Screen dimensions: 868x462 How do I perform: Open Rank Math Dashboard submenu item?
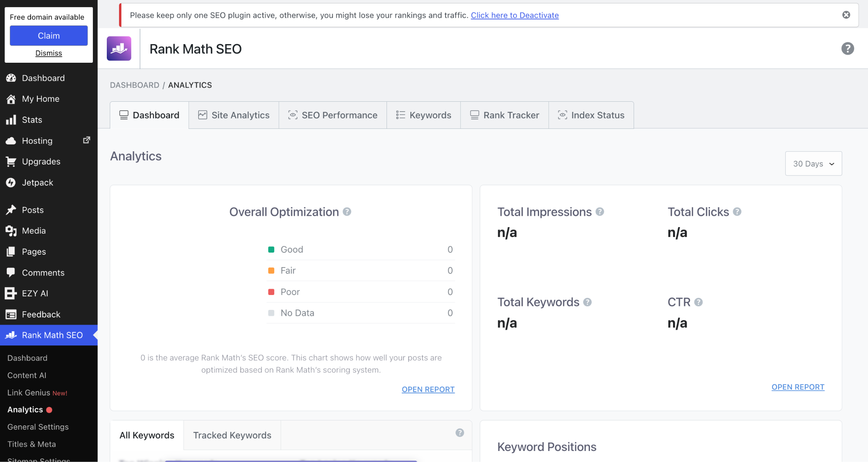[x=28, y=358]
